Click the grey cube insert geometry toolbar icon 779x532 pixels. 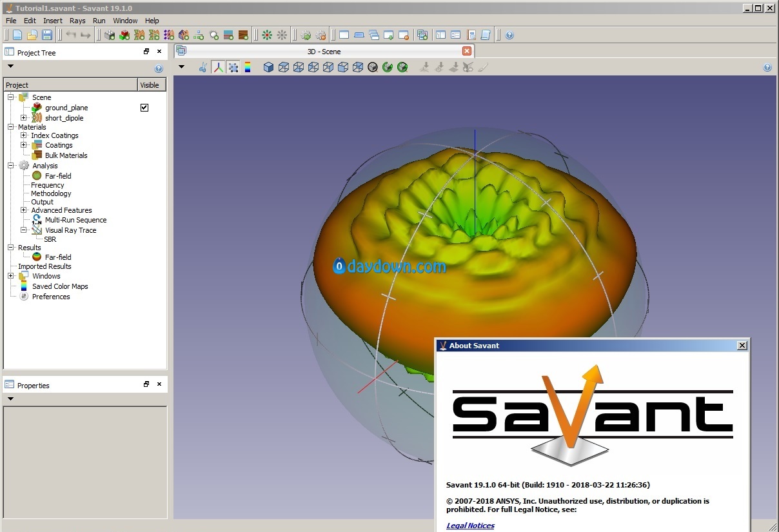(x=110, y=35)
